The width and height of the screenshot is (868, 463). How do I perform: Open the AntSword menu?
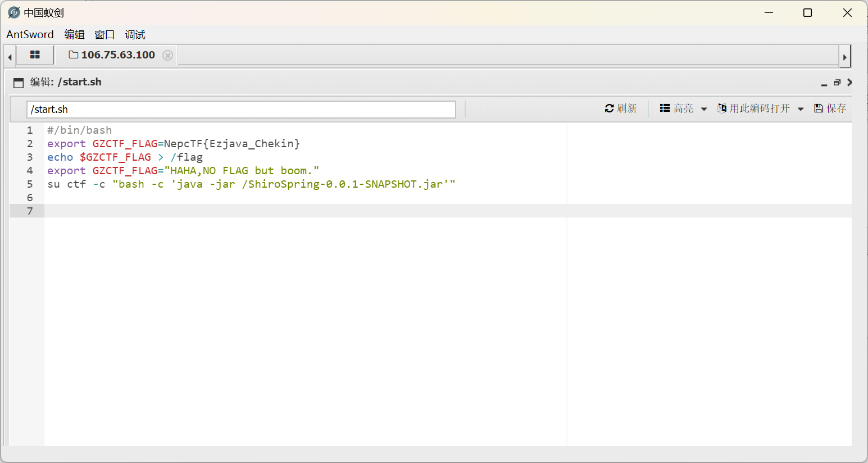(30, 34)
